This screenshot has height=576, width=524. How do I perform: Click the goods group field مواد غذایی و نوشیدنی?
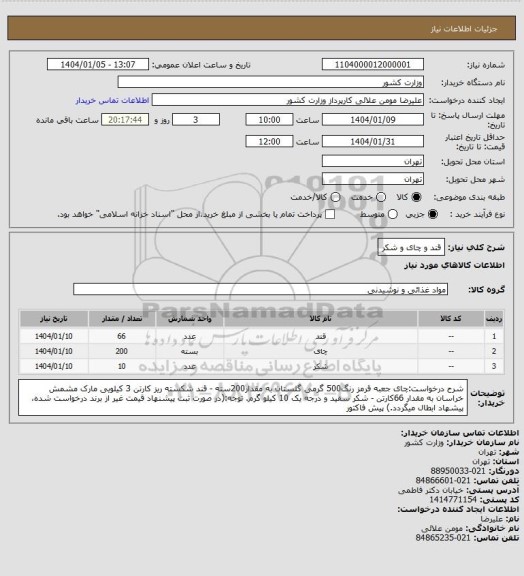point(260,289)
